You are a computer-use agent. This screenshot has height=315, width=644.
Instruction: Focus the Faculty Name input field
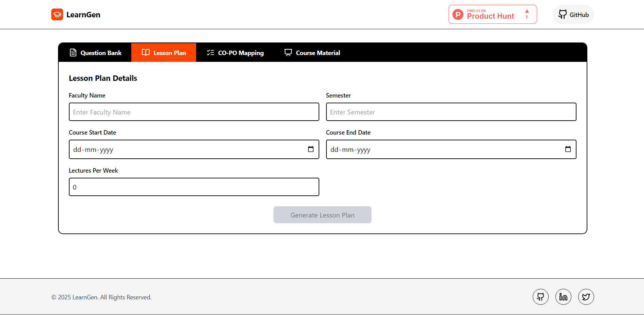click(x=194, y=112)
